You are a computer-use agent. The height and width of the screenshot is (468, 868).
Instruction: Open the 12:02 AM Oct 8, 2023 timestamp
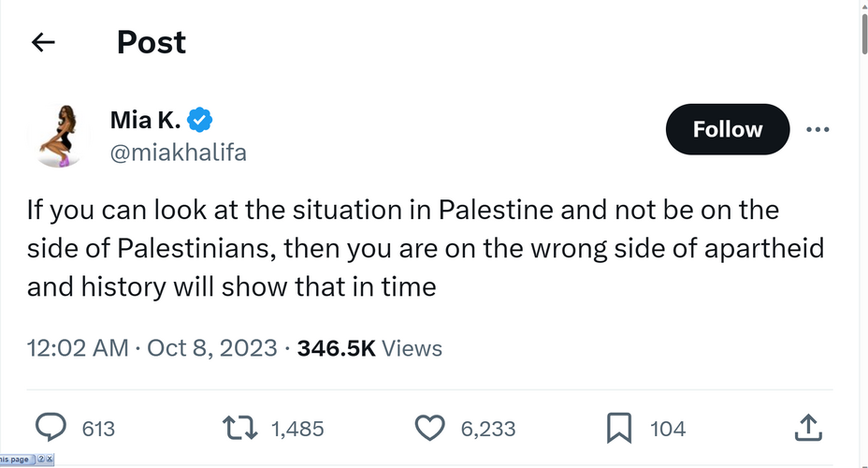click(152, 348)
